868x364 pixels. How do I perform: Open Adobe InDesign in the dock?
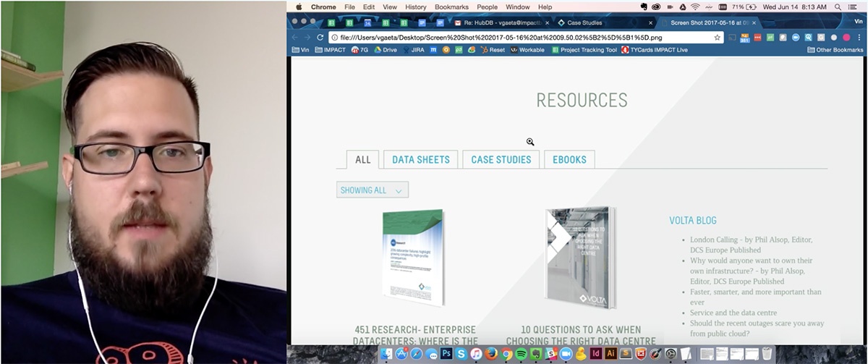coord(595,355)
